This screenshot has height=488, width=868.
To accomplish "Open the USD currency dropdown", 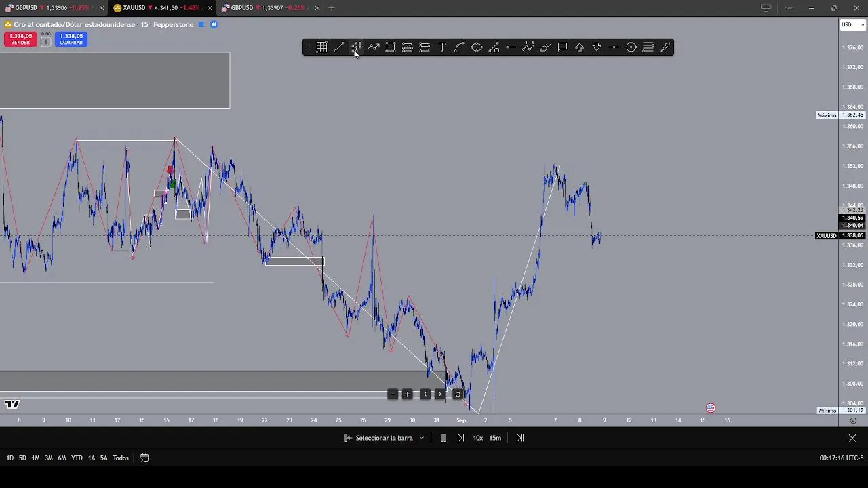I will (x=852, y=25).
